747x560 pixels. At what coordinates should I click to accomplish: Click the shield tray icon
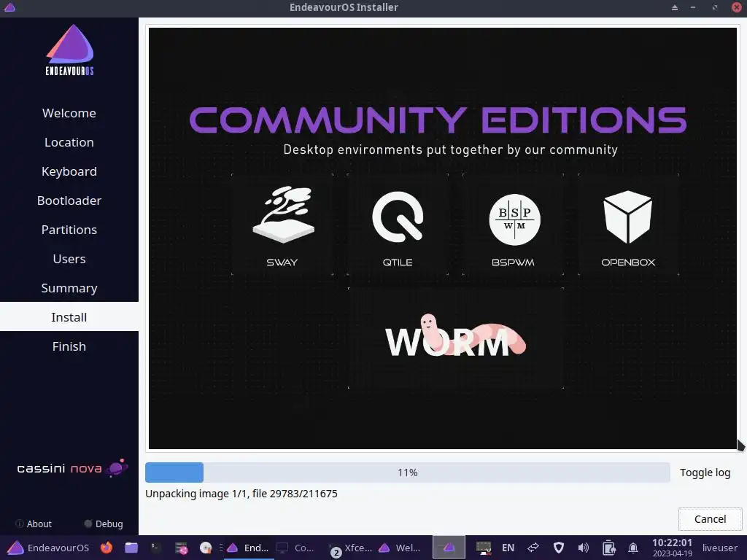click(558, 548)
